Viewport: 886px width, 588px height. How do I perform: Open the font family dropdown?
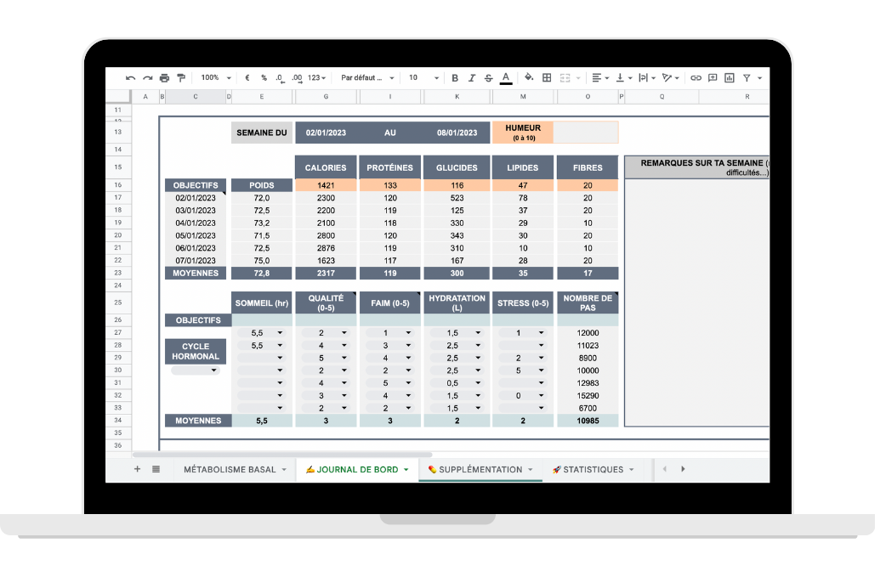[366, 77]
